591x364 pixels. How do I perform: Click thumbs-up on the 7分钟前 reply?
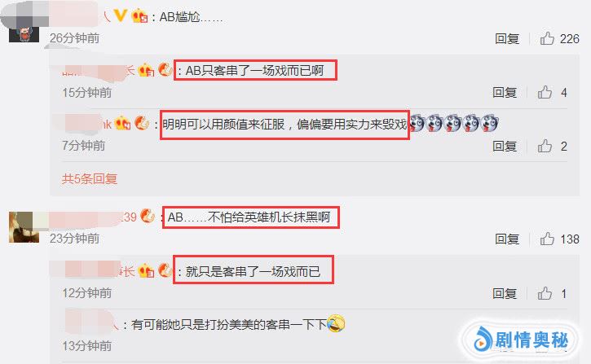click(545, 146)
